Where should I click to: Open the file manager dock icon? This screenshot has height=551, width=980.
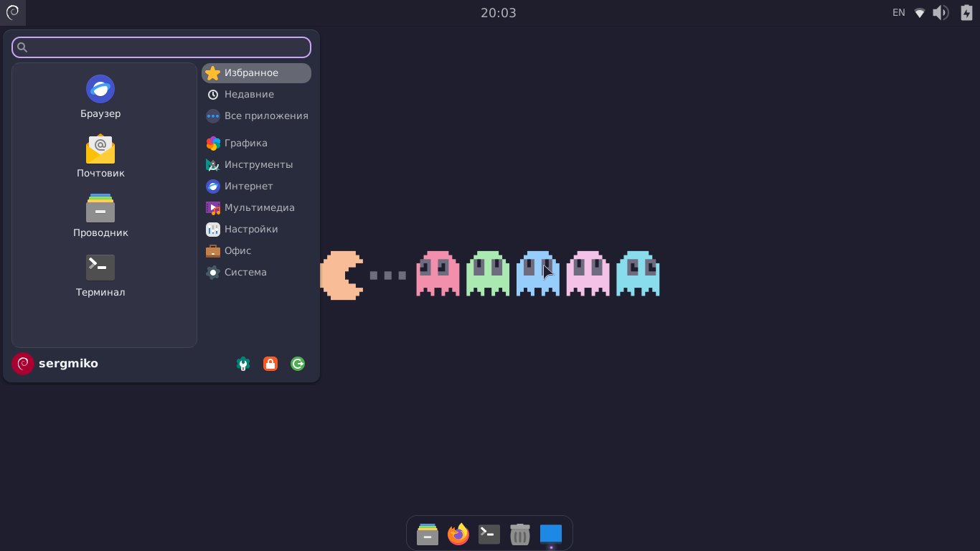tap(428, 534)
